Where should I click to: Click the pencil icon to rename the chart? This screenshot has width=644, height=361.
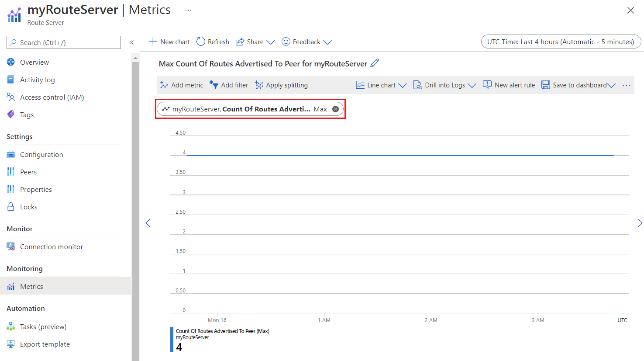[x=374, y=63]
